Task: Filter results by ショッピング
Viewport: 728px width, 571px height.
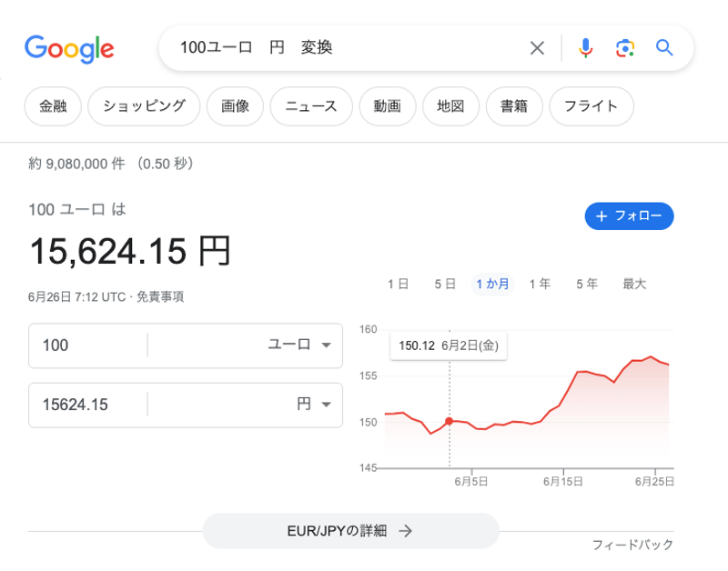Action: click(145, 105)
